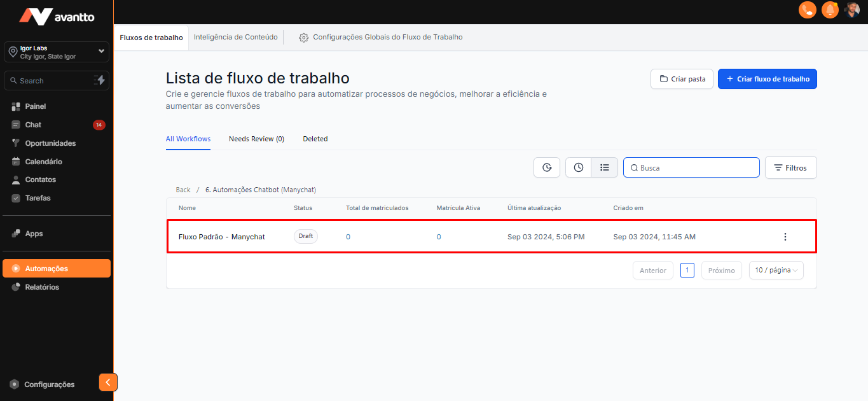The image size is (868, 401).
Task: Click the Back breadcrumb link
Action: 183,190
